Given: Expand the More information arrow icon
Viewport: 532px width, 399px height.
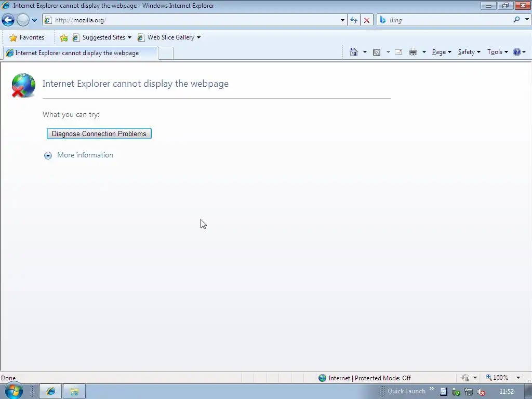Looking at the screenshot, I should (48, 155).
